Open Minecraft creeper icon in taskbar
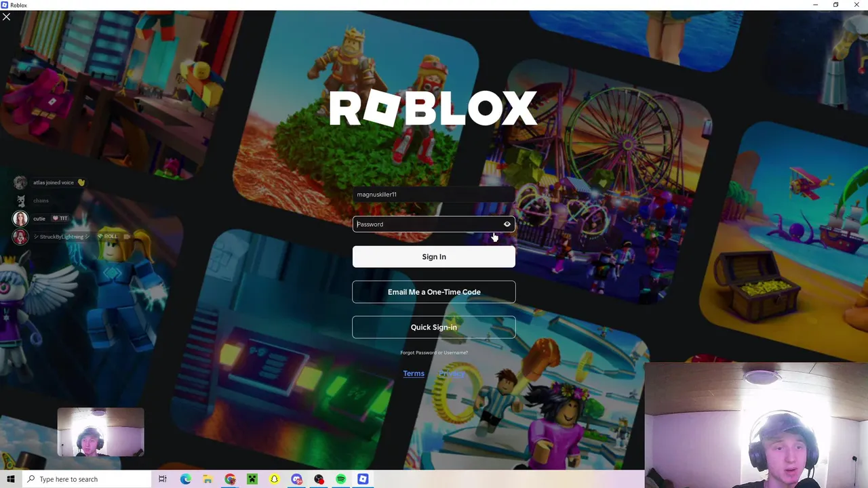The width and height of the screenshot is (868, 488). (x=252, y=479)
